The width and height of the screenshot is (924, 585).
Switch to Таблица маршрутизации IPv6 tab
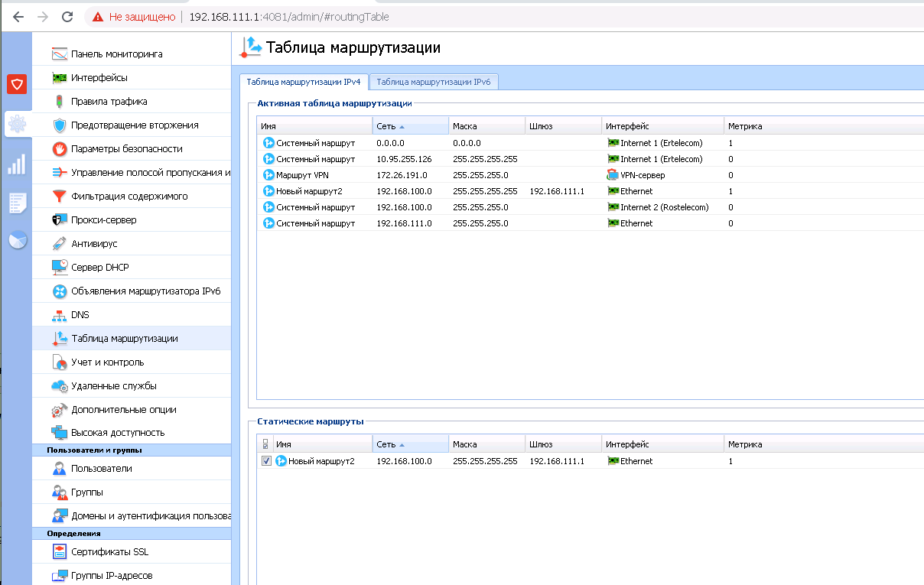[x=434, y=82]
